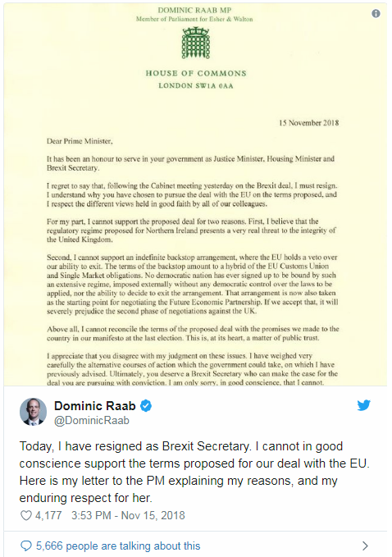Click the tweet text about resigning as Brexit Secretary
The image size is (392, 557).
click(194, 472)
